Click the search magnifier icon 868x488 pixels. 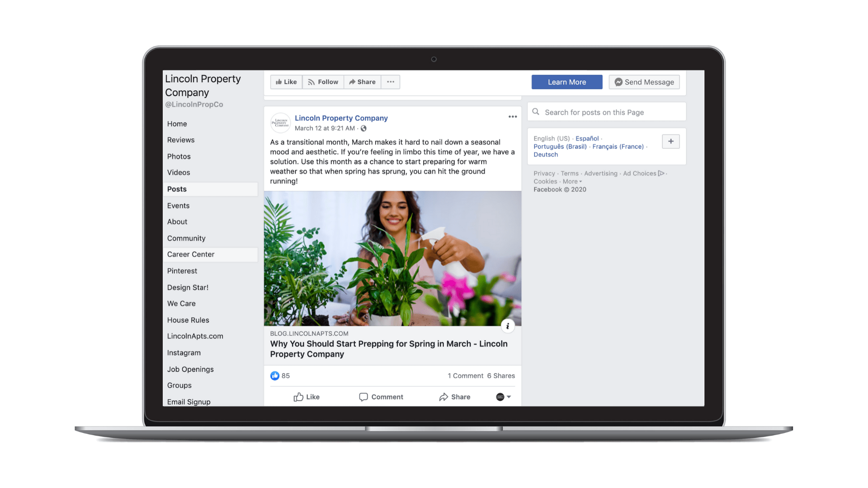tap(536, 112)
